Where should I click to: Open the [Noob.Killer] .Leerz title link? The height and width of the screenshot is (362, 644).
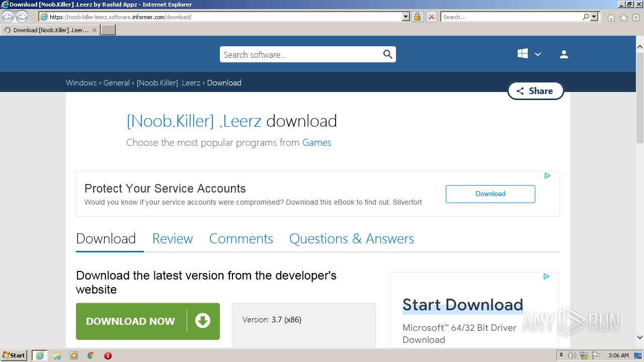coord(194,121)
